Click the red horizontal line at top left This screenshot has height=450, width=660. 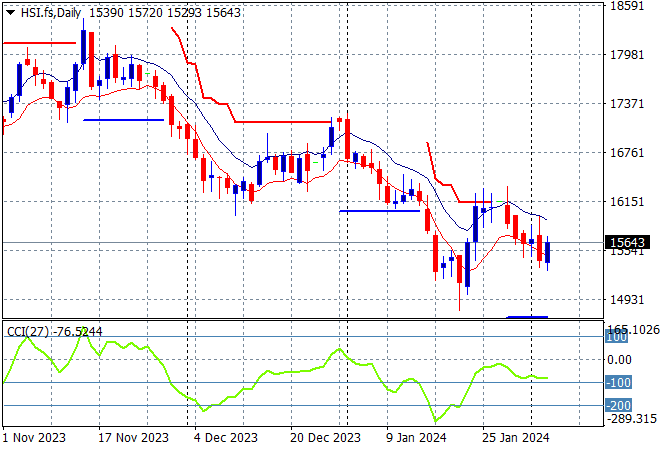tap(40, 43)
